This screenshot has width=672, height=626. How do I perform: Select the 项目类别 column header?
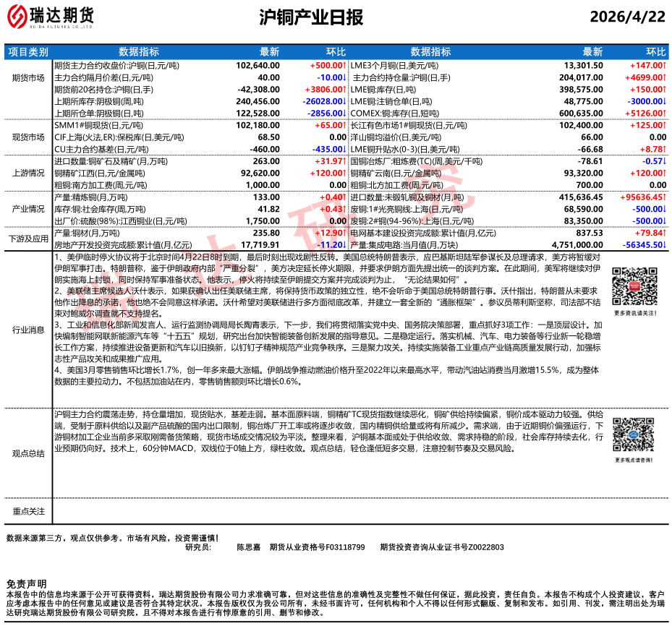(28, 52)
